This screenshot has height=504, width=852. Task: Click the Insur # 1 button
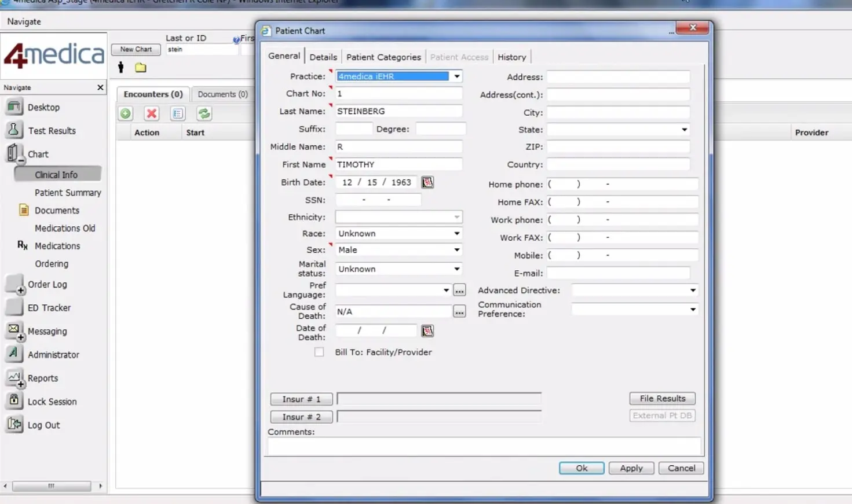[x=301, y=399]
